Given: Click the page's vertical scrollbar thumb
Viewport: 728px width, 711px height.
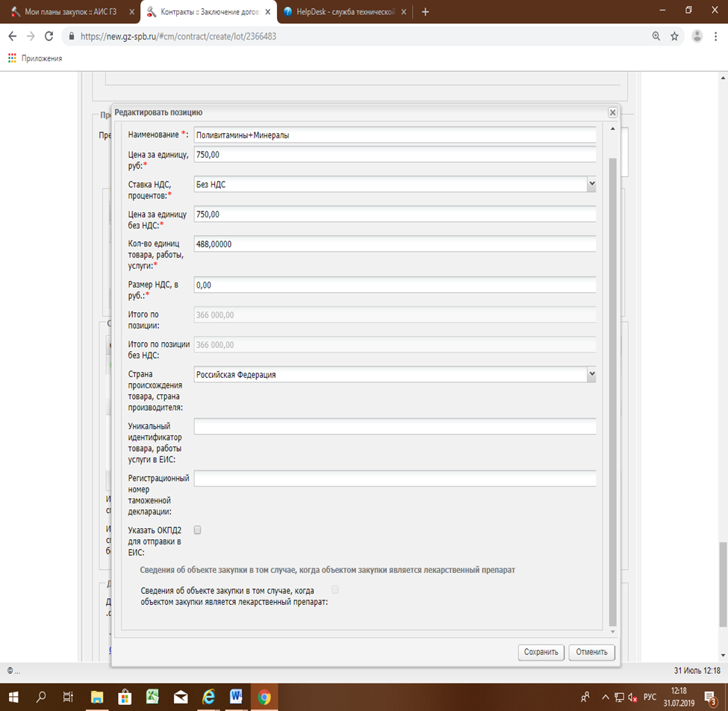Looking at the screenshot, I should pos(723,584).
